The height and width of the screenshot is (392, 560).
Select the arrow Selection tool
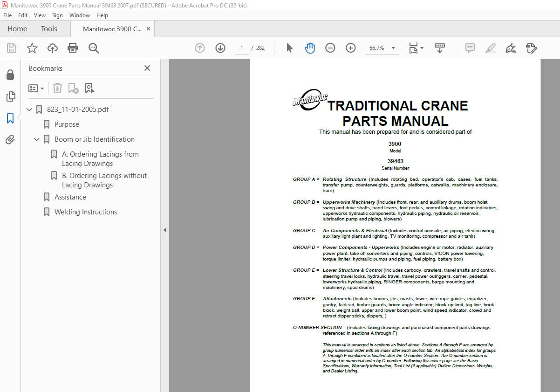click(x=289, y=48)
